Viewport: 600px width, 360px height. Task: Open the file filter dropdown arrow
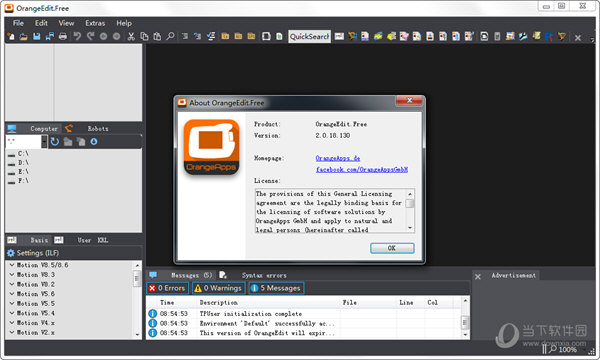44,142
